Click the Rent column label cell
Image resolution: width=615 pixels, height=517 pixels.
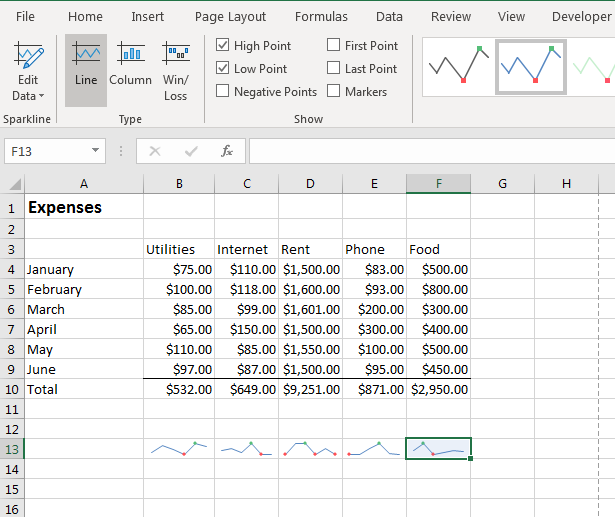click(310, 249)
